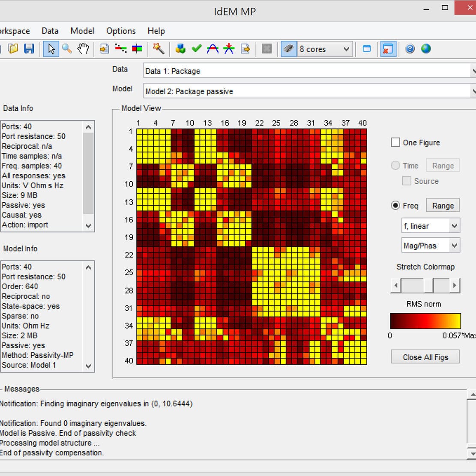Open the Model menu
Screen dimensions: 476x476
(x=82, y=31)
